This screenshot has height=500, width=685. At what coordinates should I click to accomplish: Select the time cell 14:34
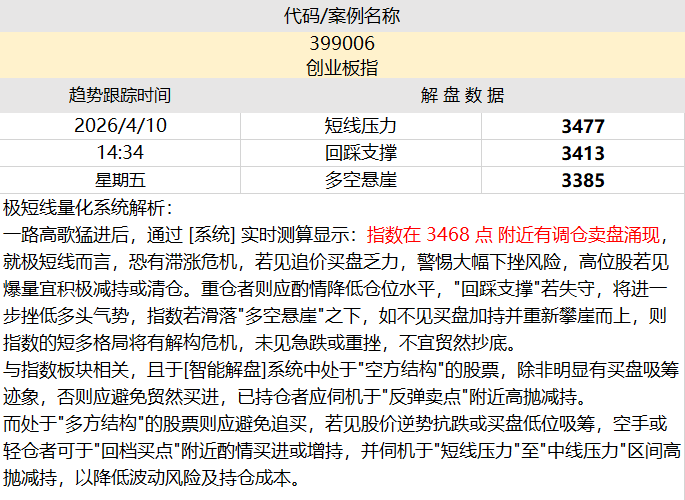point(120,153)
